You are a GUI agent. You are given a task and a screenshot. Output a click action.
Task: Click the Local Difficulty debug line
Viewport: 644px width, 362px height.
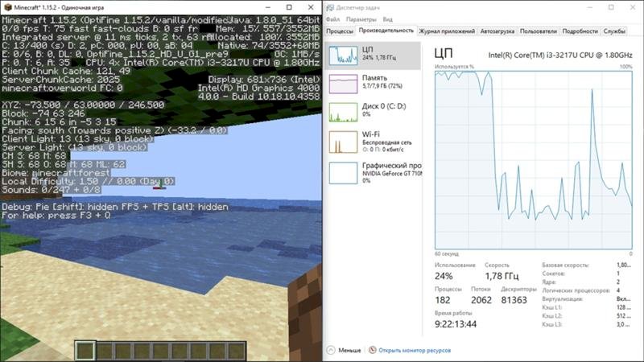(88, 182)
